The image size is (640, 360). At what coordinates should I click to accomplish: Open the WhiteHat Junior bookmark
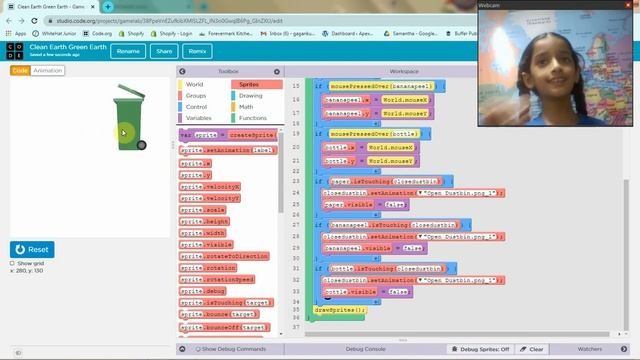[x=55, y=33]
